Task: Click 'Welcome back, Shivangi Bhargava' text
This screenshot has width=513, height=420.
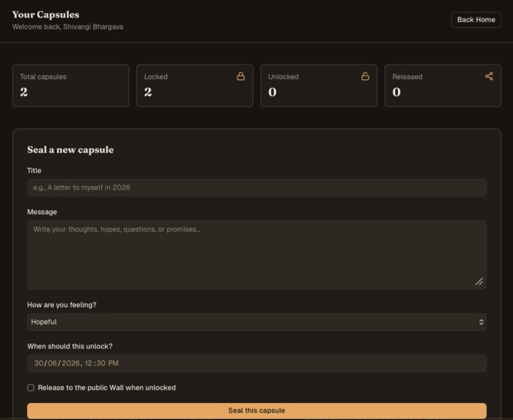Action: 67,27
